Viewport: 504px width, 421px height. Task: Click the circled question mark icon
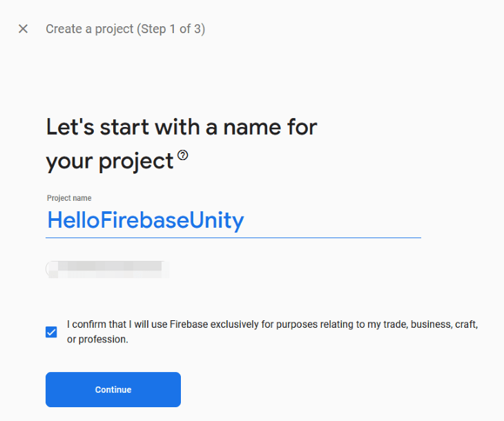[x=183, y=155]
